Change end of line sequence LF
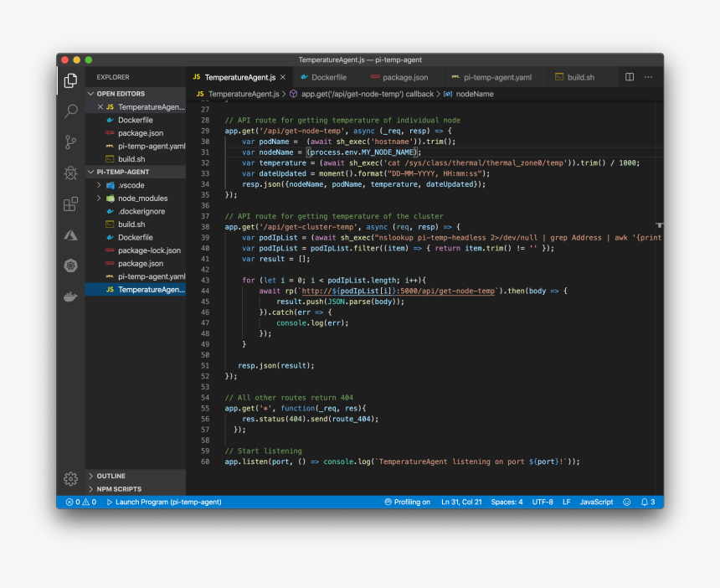 [x=567, y=502]
